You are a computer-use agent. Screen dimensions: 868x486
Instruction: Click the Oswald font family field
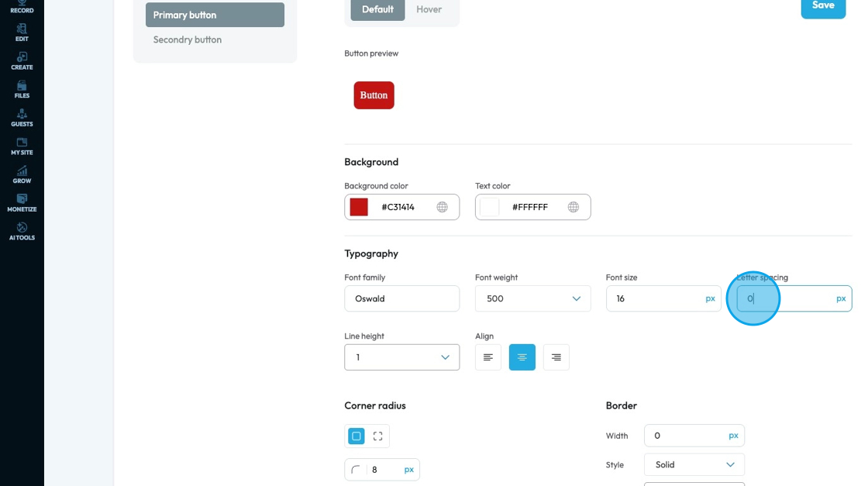[402, 298]
